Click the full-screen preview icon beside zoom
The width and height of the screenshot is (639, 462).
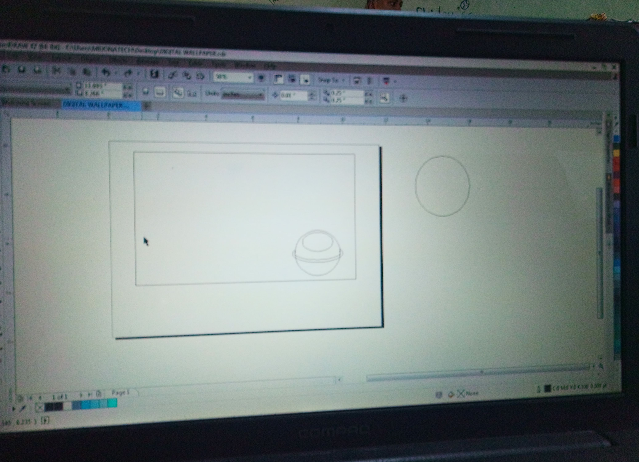(x=261, y=77)
